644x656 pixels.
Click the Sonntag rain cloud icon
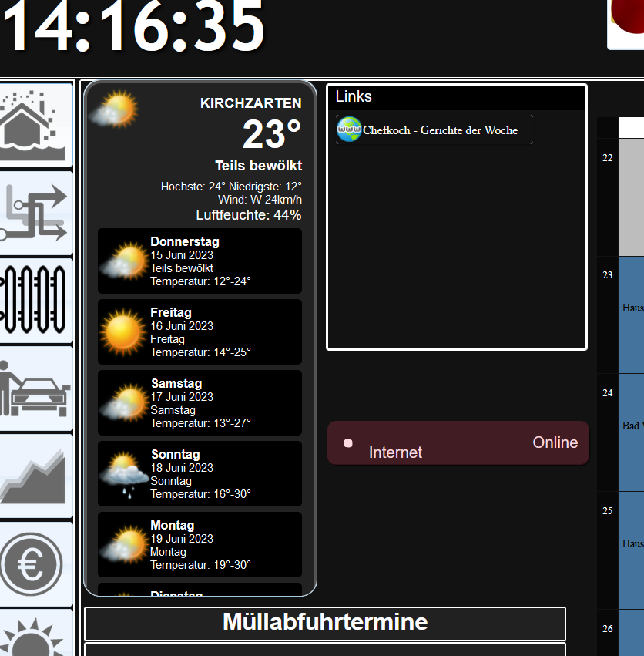[125, 474]
